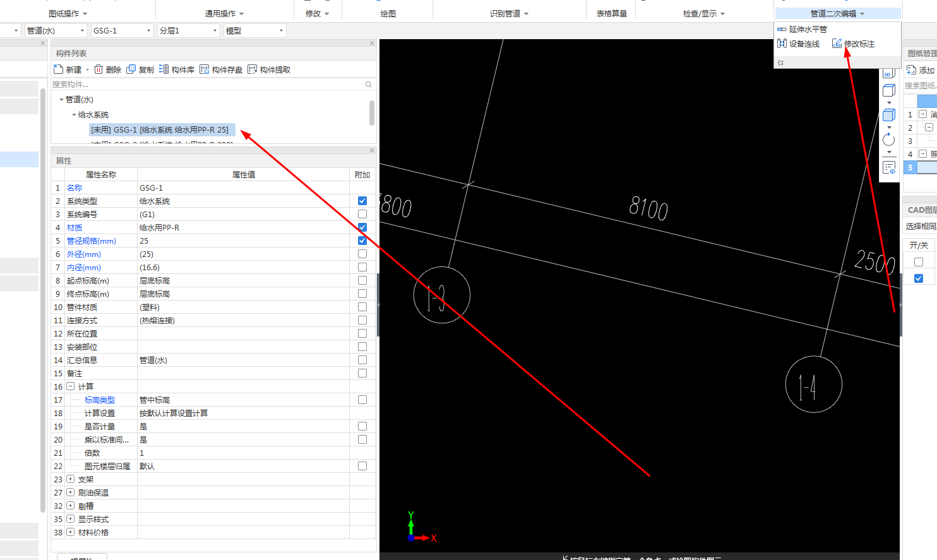
Task: Close the 构件列表 panel
Action: pyautogui.click(x=372, y=44)
